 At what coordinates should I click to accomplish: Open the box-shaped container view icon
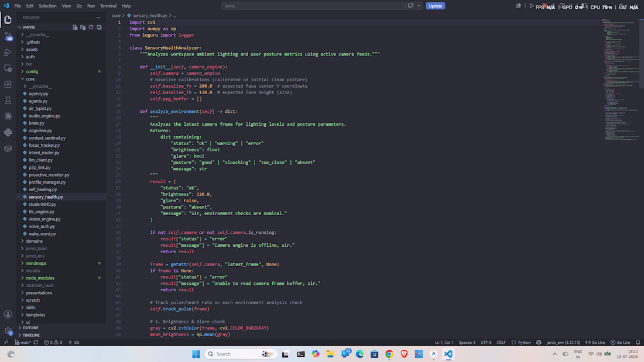8,149
